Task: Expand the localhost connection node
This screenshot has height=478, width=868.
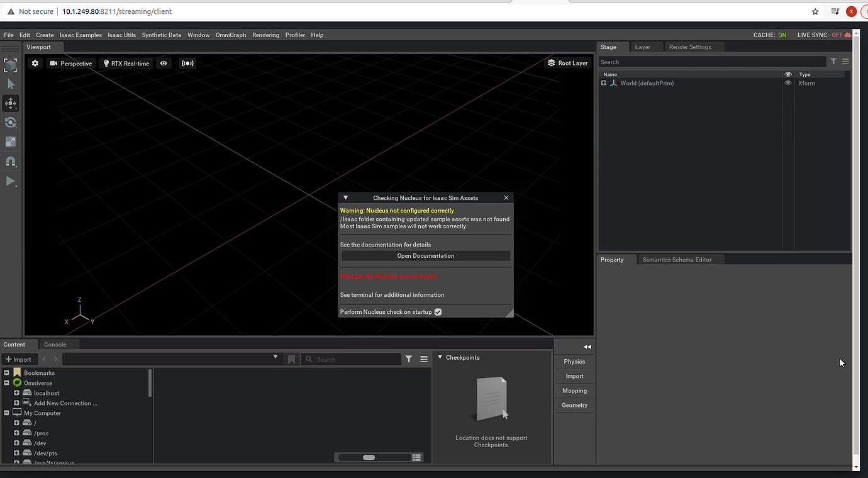Action: coord(16,393)
